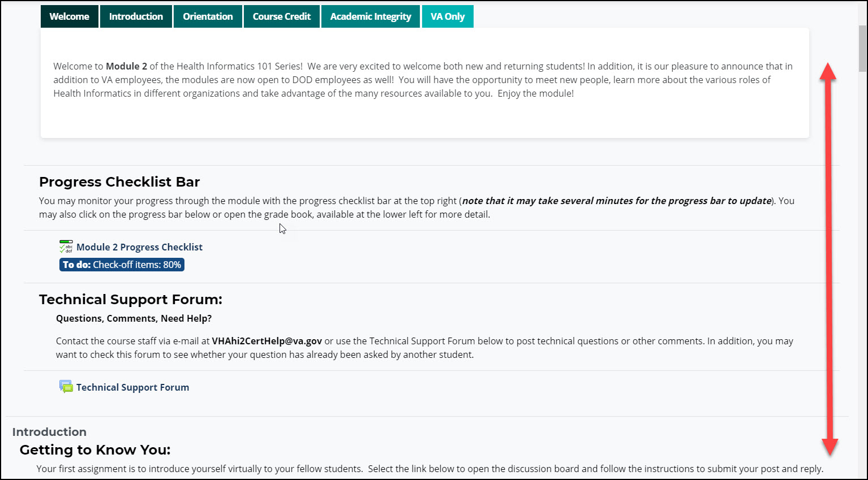
Task: Select the Orientation tab
Action: [208, 16]
